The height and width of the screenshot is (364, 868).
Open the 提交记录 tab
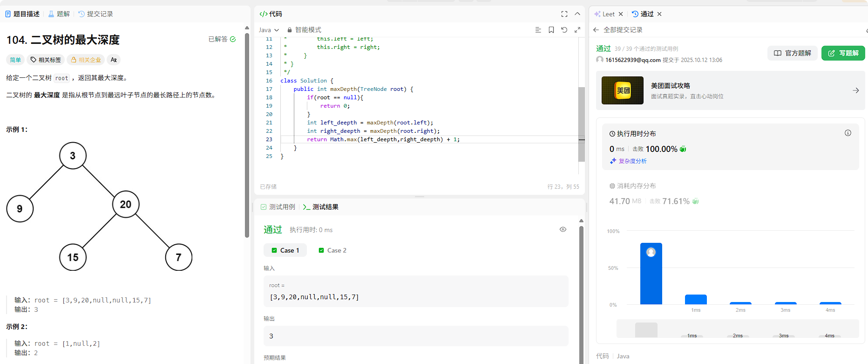[96, 14]
